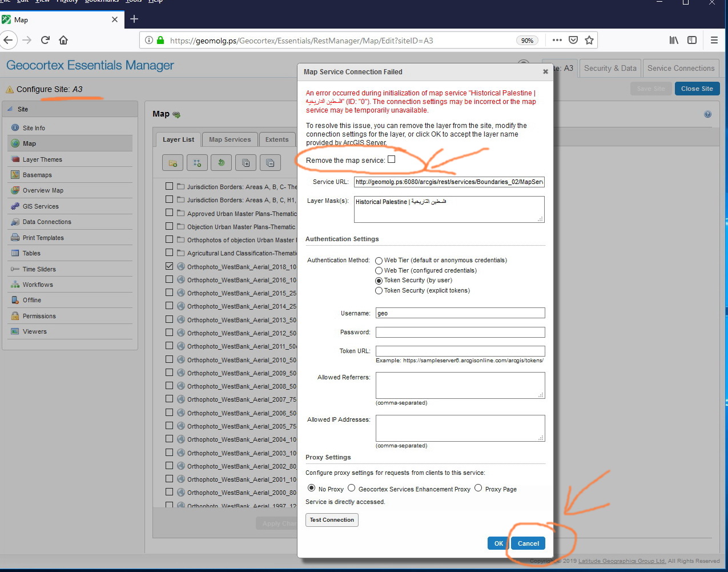
Task: Select the No Proxy radio button
Action: (x=311, y=488)
